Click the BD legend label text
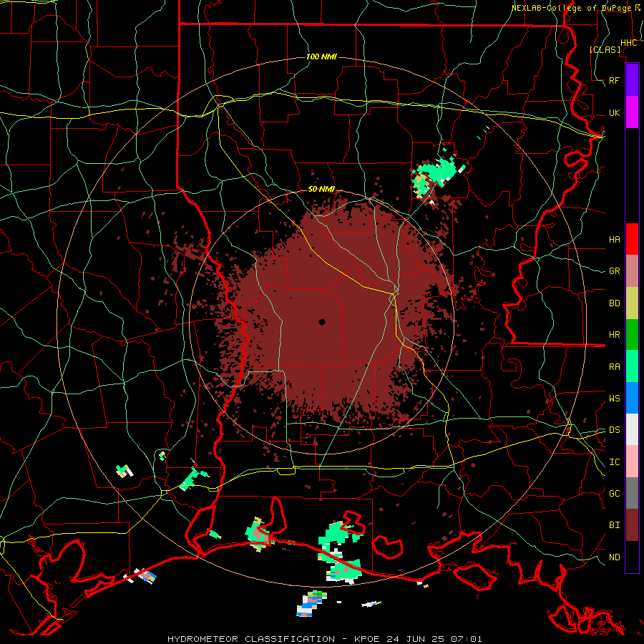This screenshot has height=644, width=644. pyautogui.click(x=615, y=303)
